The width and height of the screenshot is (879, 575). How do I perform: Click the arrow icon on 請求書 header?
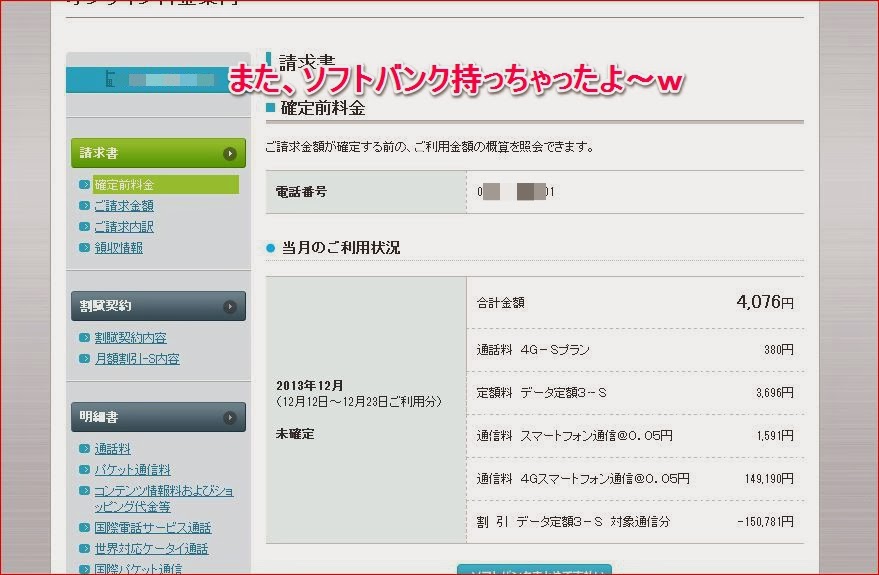pyautogui.click(x=229, y=154)
